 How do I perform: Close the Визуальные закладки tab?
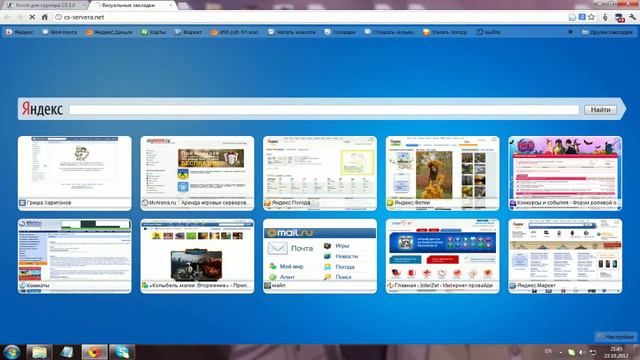point(171,5)
